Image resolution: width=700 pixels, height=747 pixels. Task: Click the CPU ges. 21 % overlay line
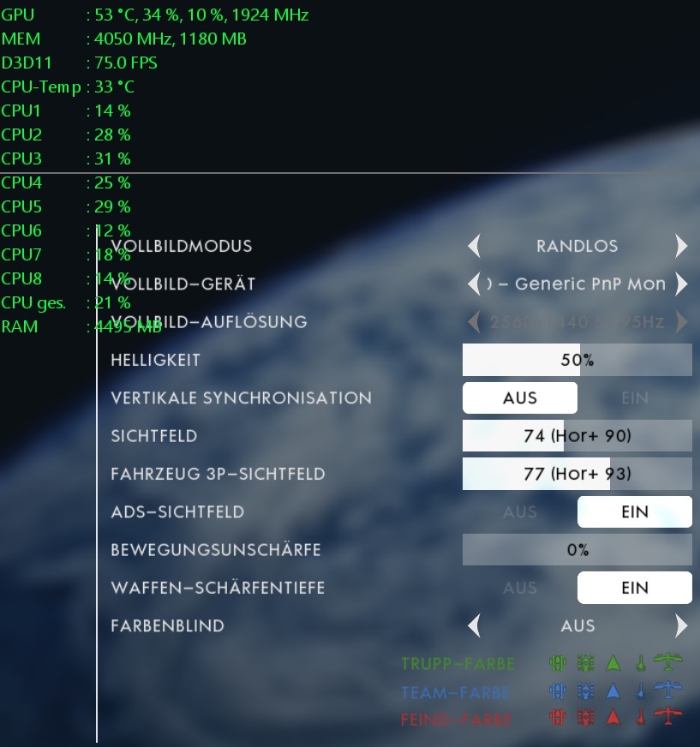(x=66, y=302)
